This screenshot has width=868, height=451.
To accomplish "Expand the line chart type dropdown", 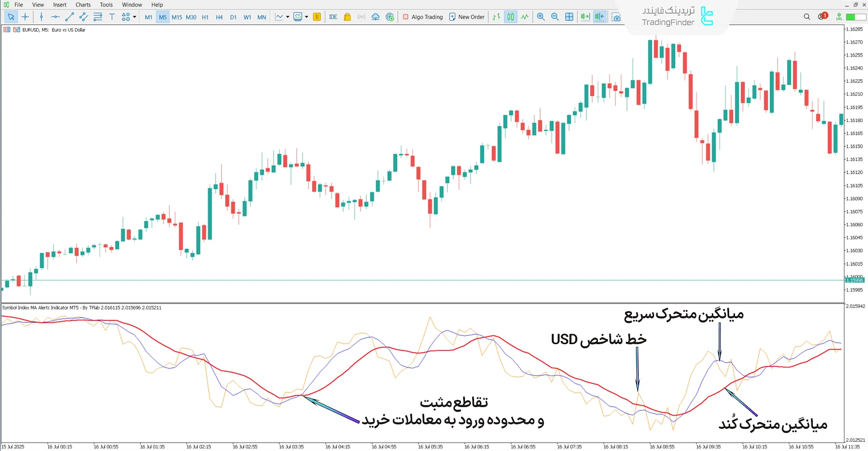I will click(x=287, y=17).
